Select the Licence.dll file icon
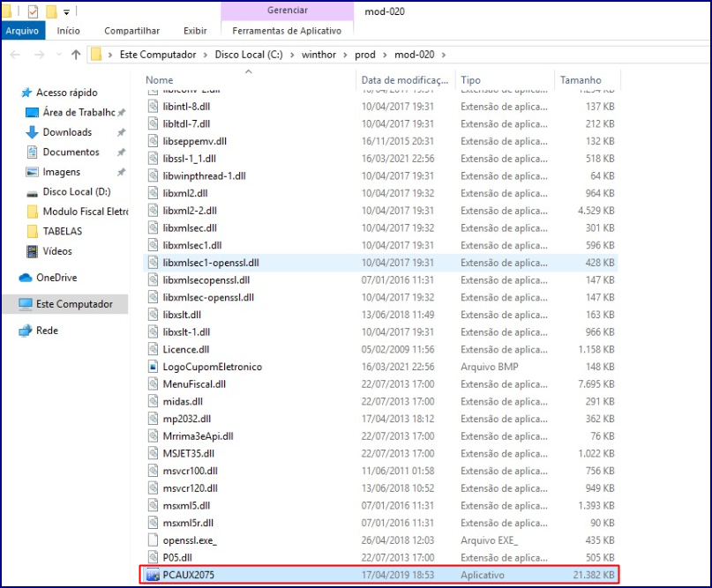 click(154, 349)
